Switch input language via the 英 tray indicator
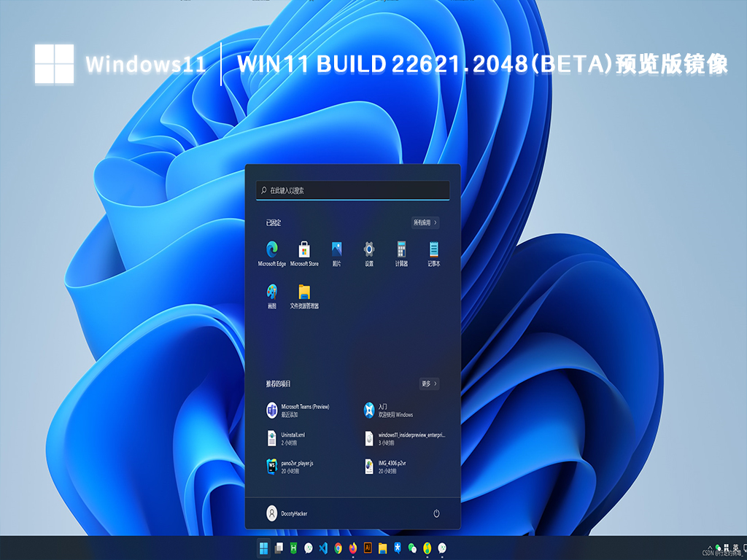The image size is (747, 560). point(736,547)
